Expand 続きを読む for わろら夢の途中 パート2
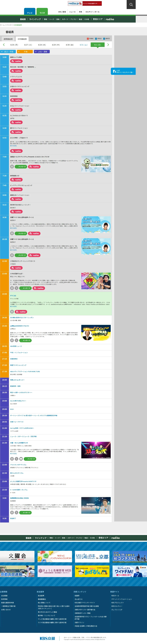Image resolution: width=147 pixels, height=644 pixels. [14, 250]
